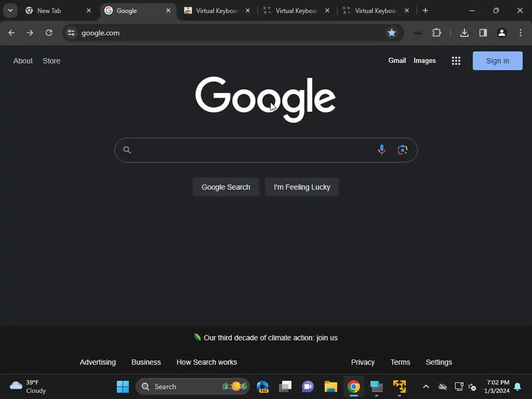Go back to previous page
This screenshot has width=532, height=399.
[x=11, y=33]
